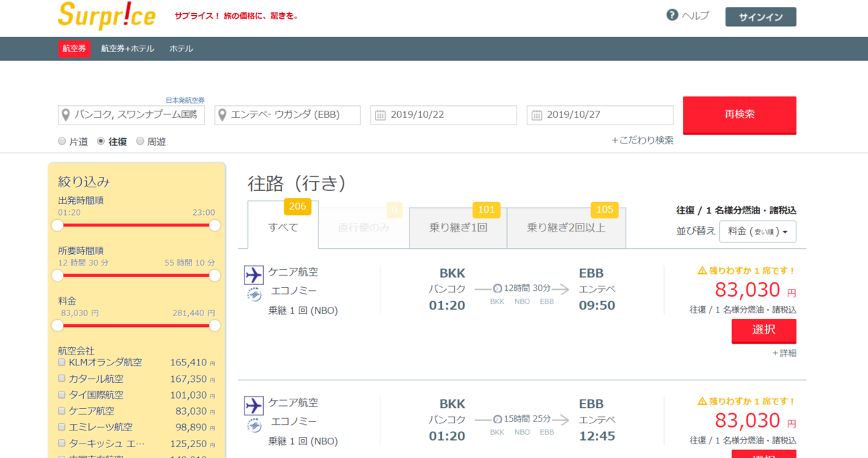The image size is (868, 458).
Task: Click the 165,410 price beside KLMオランダ航空
Action: click(192, 362)
